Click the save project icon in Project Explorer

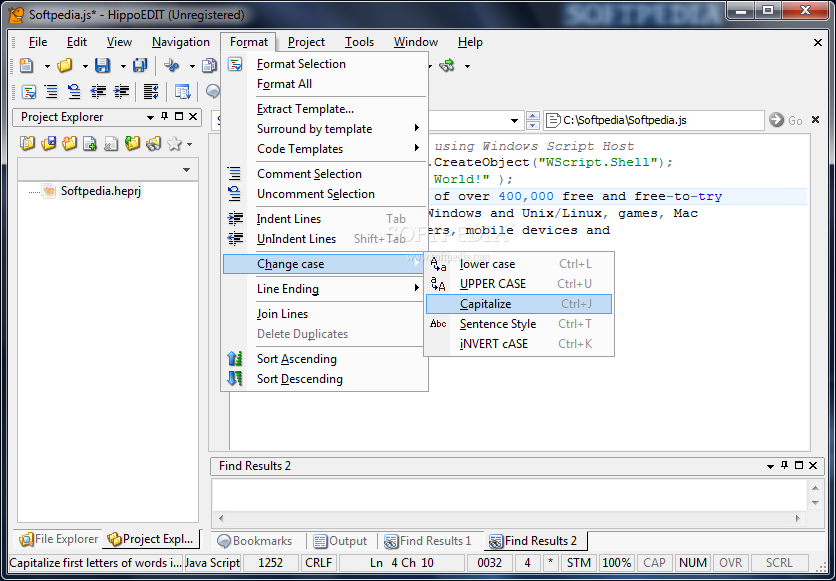pos(49,143)
